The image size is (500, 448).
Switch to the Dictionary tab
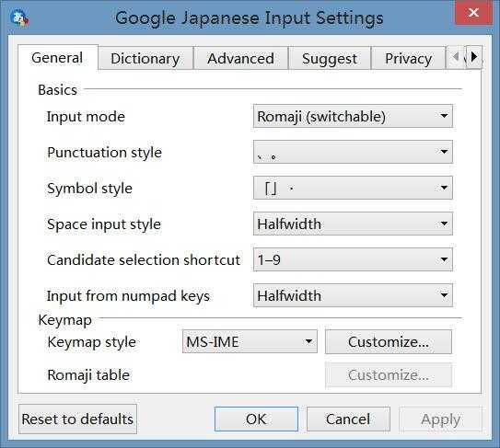[x=145, y=59]
